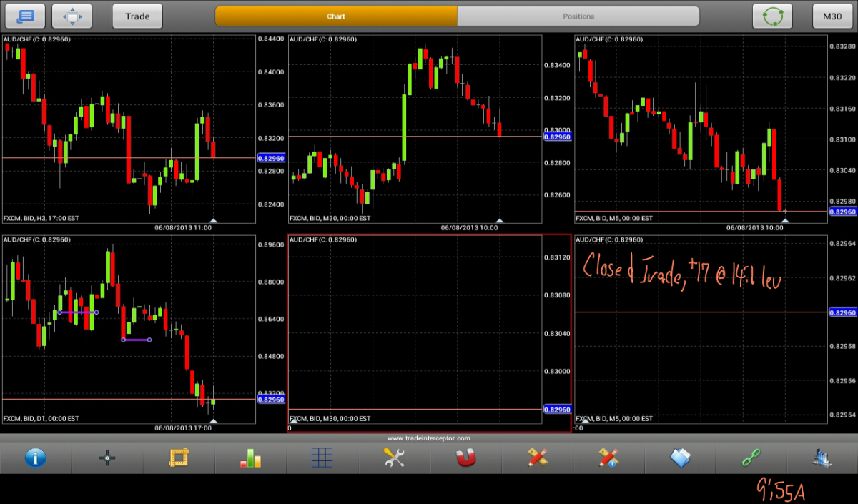Toggle the red magnet snap tool
This screenshot has height=504, width=858.
465,458
